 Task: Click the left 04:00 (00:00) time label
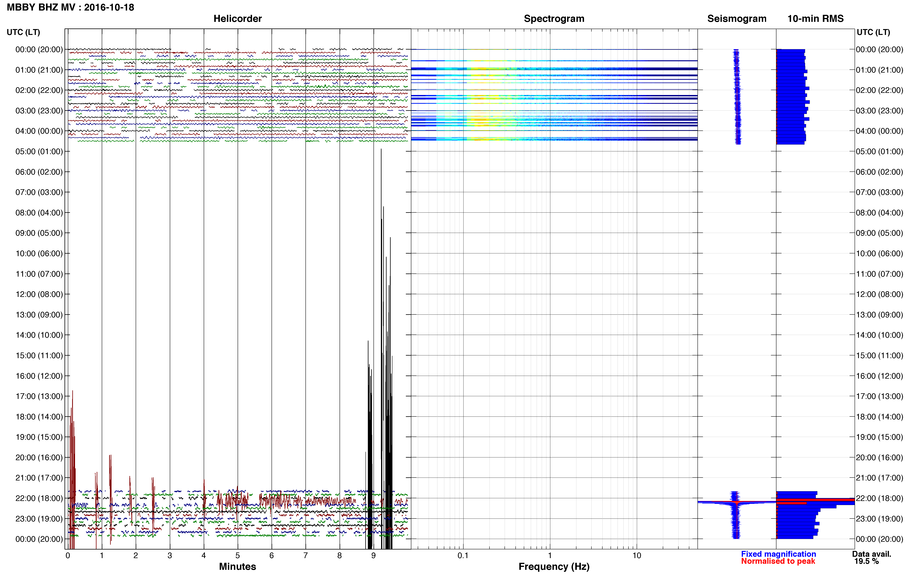point(39,131)
